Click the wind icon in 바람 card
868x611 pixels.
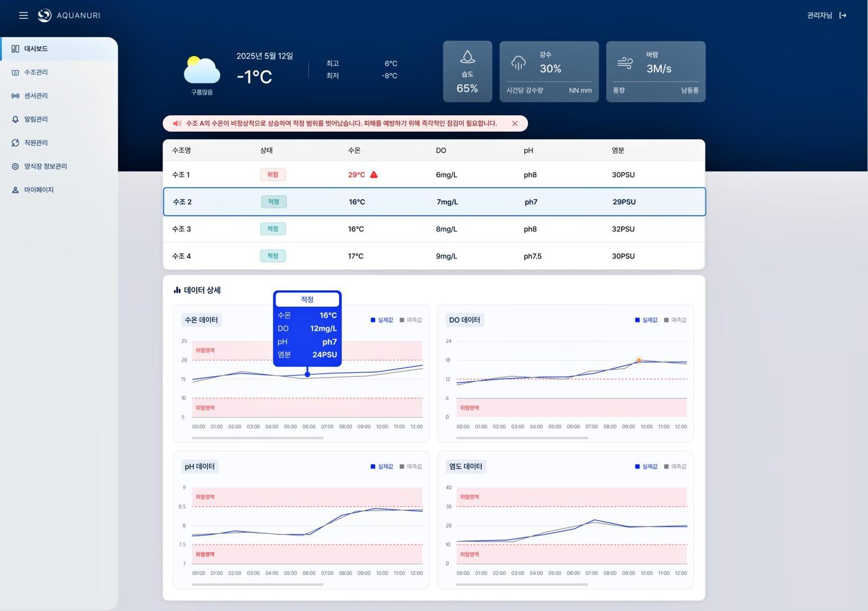click(625, 63)
